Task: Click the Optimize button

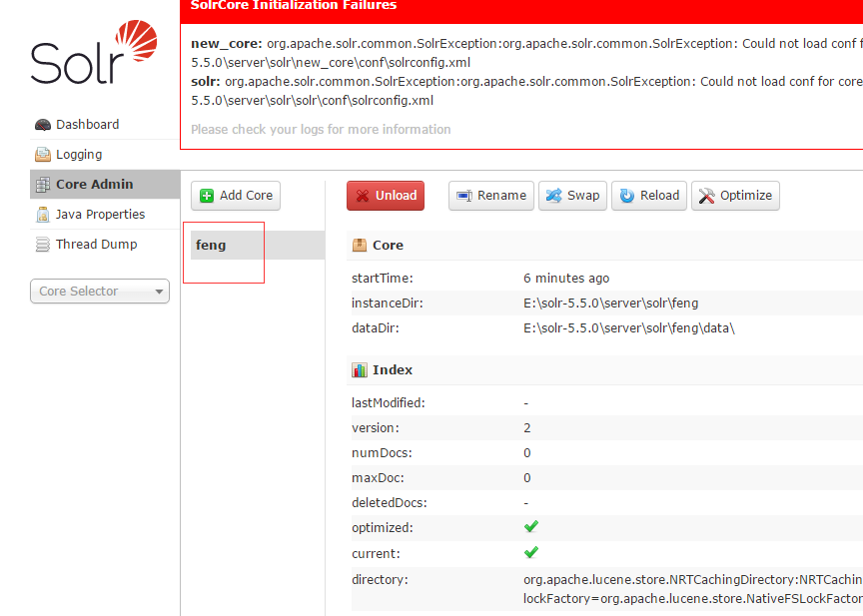Action: pos(735,196)
